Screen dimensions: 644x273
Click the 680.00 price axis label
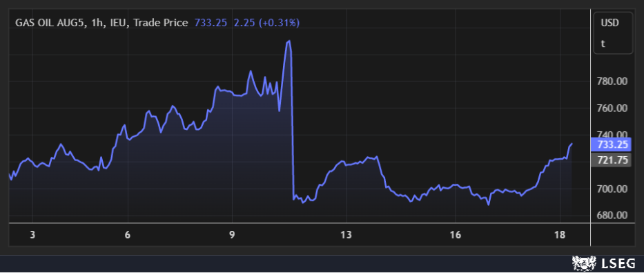pyautogui.click(x=612, y=216)
